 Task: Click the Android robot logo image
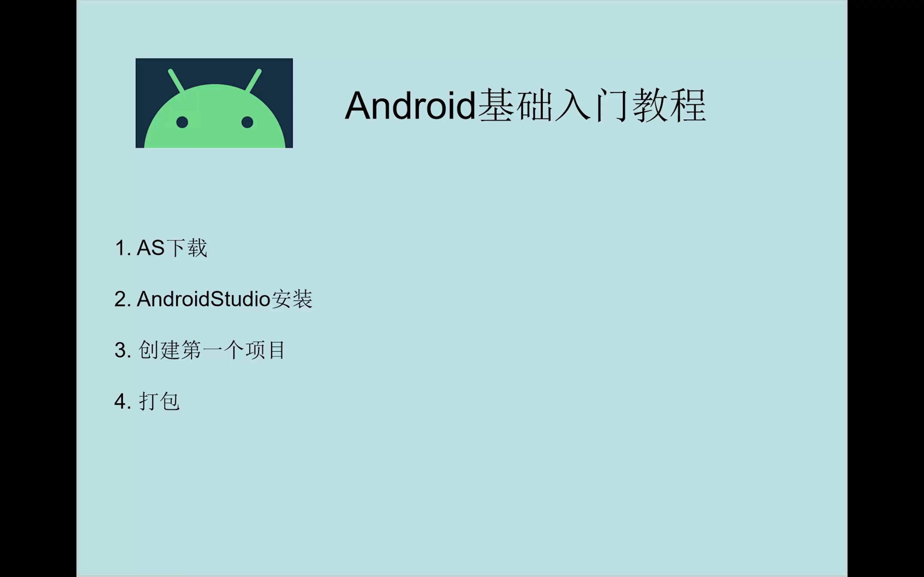click(214, 103)
